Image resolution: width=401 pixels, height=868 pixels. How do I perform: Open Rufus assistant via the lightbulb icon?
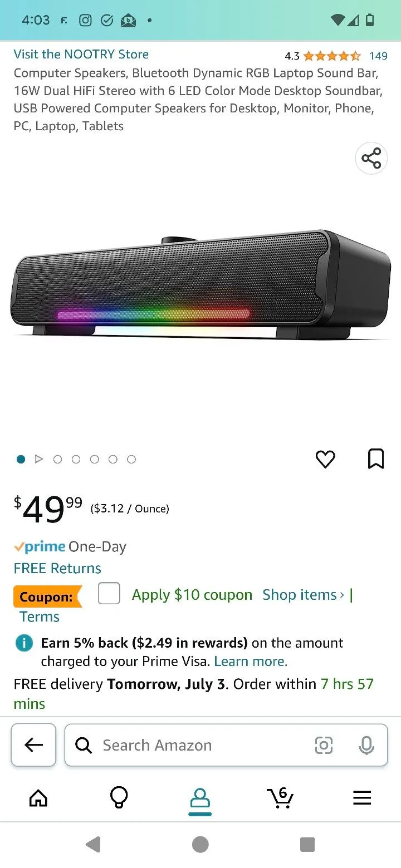[x=119, y=797]
